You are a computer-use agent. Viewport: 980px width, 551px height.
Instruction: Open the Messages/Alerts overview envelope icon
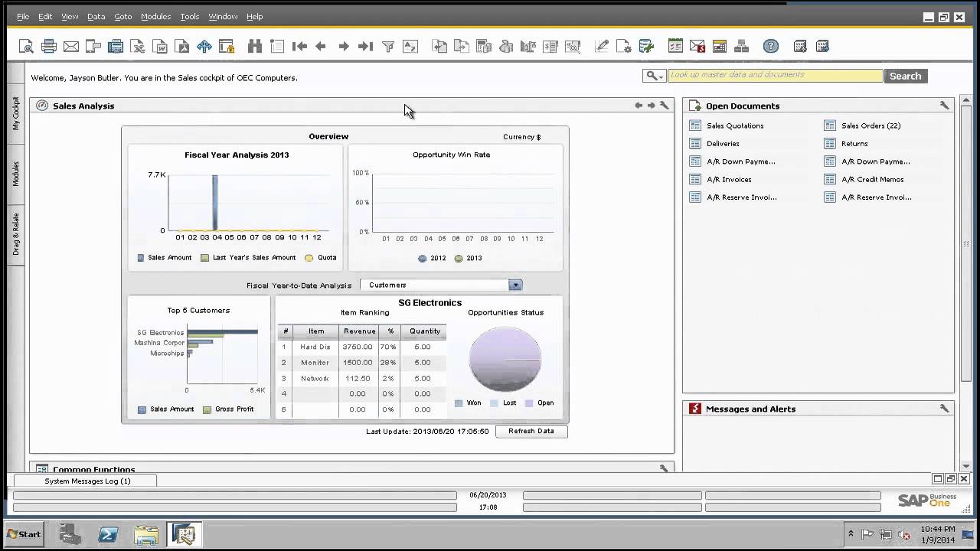(697, 47)
